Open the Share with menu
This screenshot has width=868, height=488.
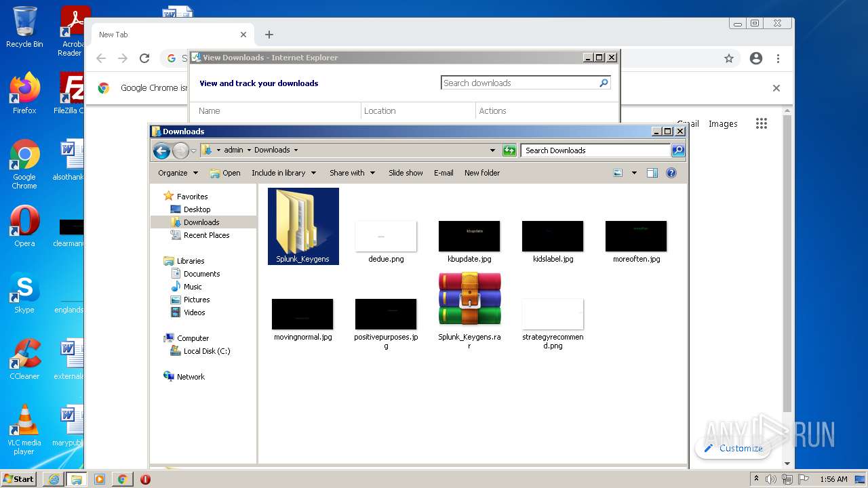click(x=352, y=173)
